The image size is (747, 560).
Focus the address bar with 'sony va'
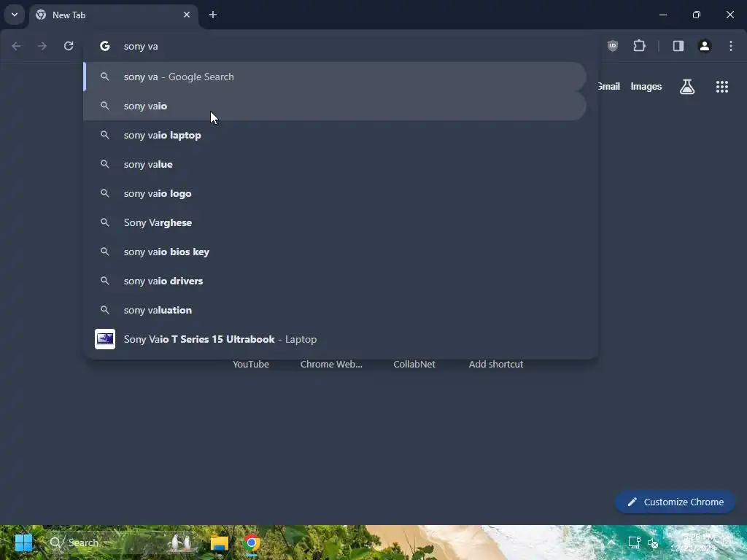(341, 46)
